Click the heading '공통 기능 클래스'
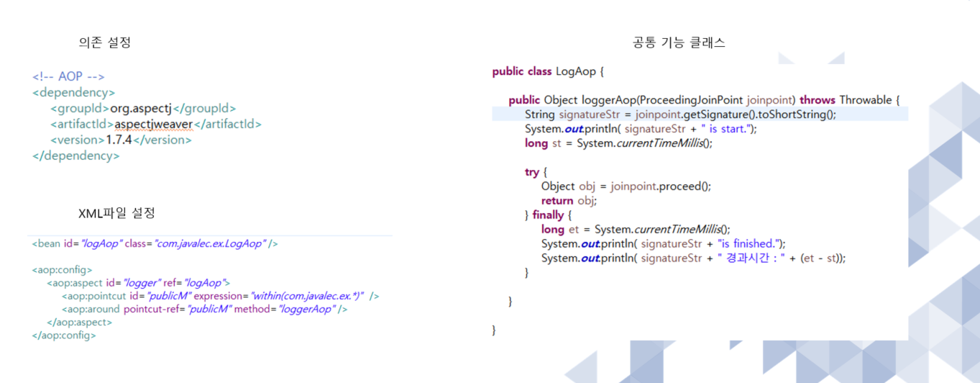This screenshot has height=383, width=980. click(x=679, y=42)
